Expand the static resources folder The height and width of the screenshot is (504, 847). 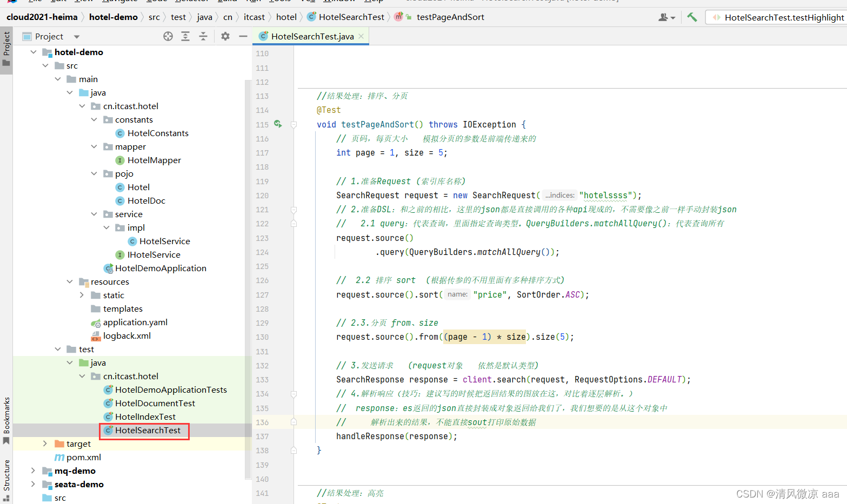[82, 295]
